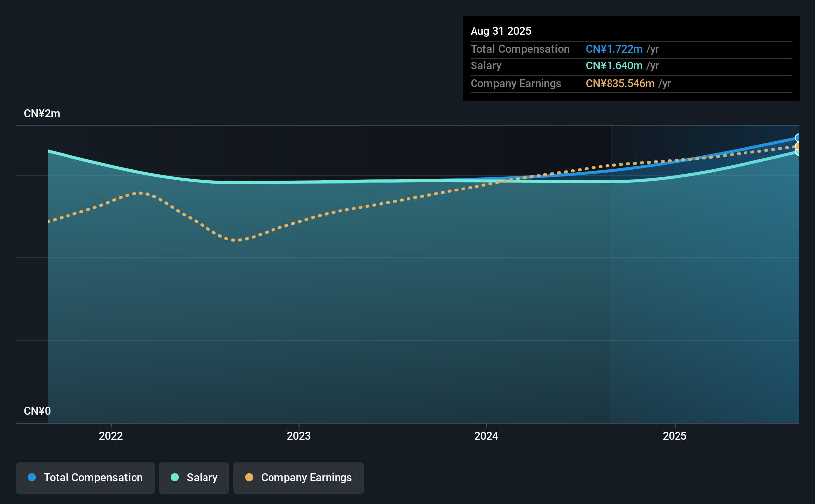
Task: Click the orange dot beside Company Earnings legend
Action: [249, 477]
